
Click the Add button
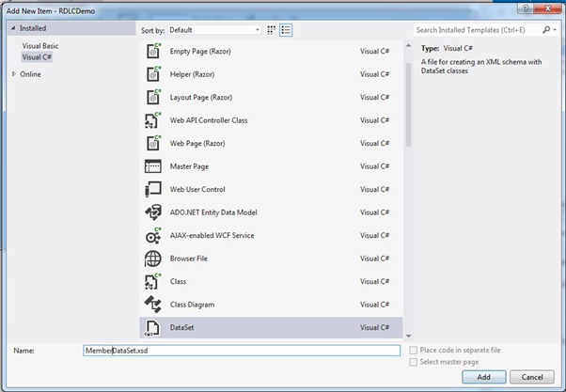click(x=483, y=377)
